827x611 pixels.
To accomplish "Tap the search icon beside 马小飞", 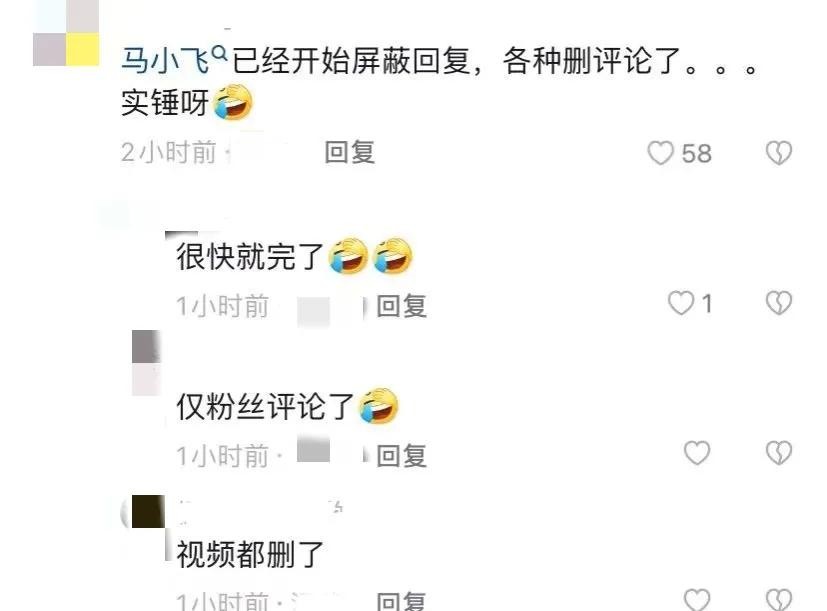I will pyautogui.click(x=219, y=53).
